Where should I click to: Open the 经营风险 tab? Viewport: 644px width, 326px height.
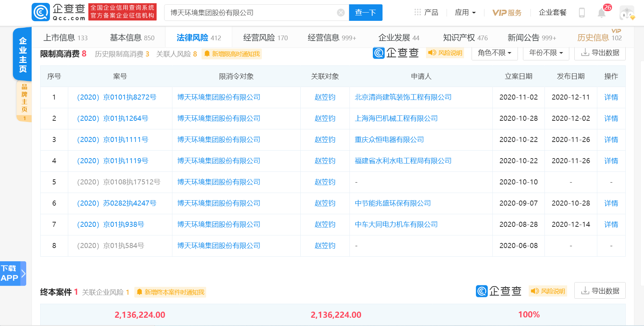coord(265,38)
